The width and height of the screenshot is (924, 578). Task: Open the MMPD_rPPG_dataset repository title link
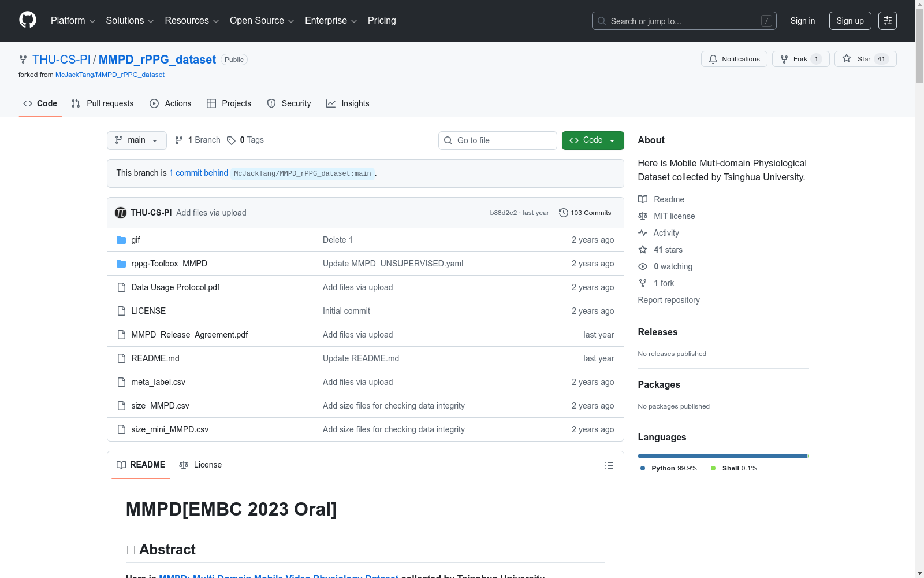157,60
